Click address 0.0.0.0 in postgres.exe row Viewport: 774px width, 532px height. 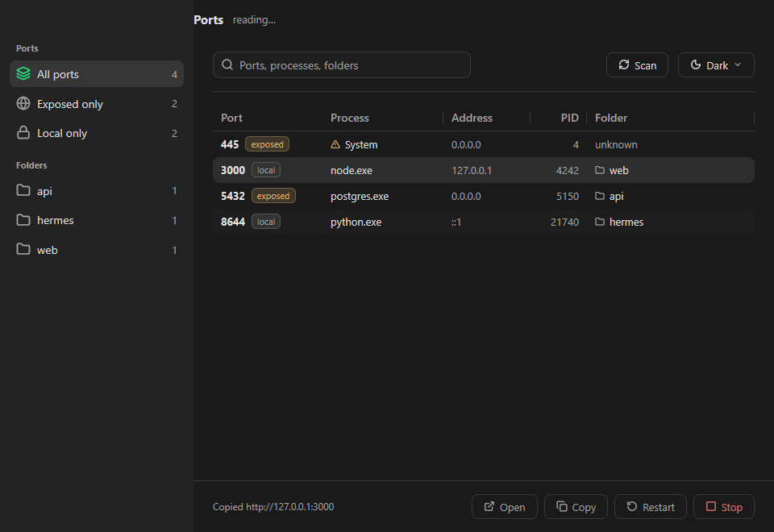(x=466, y=196)
